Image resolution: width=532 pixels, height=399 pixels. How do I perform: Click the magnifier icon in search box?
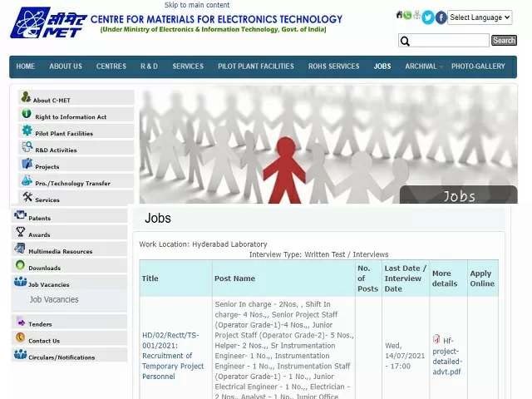coord(405,41)
